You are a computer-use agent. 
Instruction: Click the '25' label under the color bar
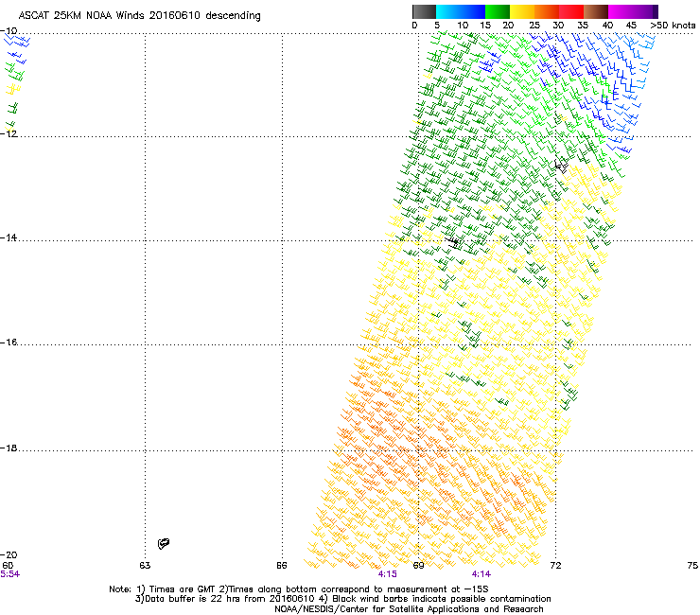(x=534, y=26)
